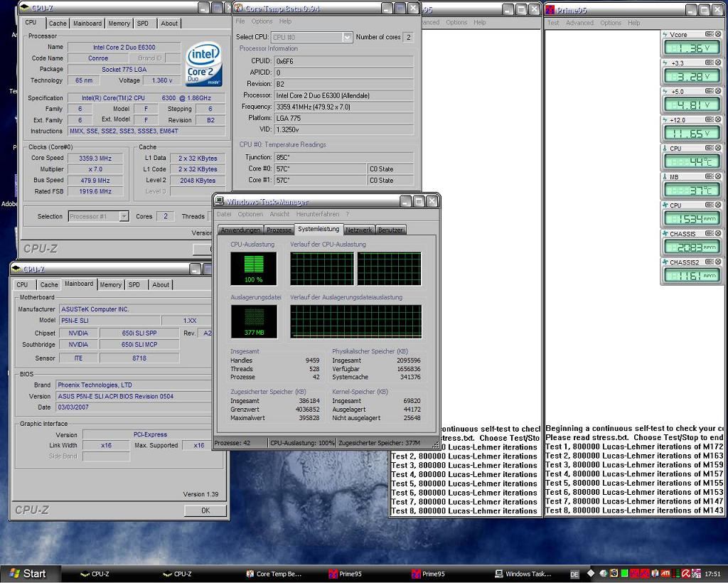Open the Options menu in Core Temp
The image size is (728, 583).
pyautogui.click(x=262, y=21)
